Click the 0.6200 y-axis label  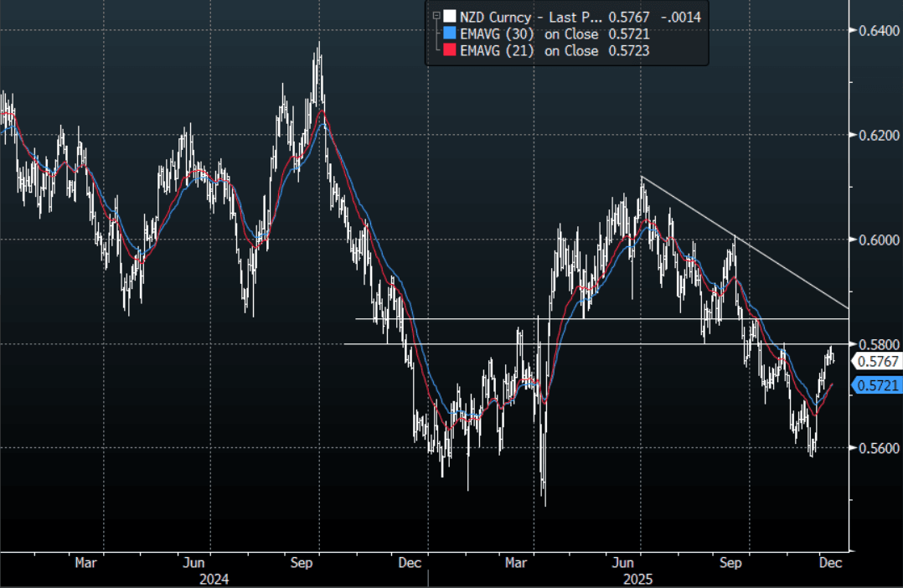coord(879,136)
